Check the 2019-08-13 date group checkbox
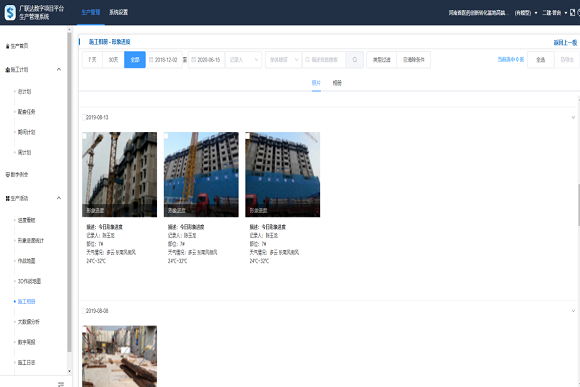Image resolution: width=580 pixels, height=387 pixels. point(83,117)
